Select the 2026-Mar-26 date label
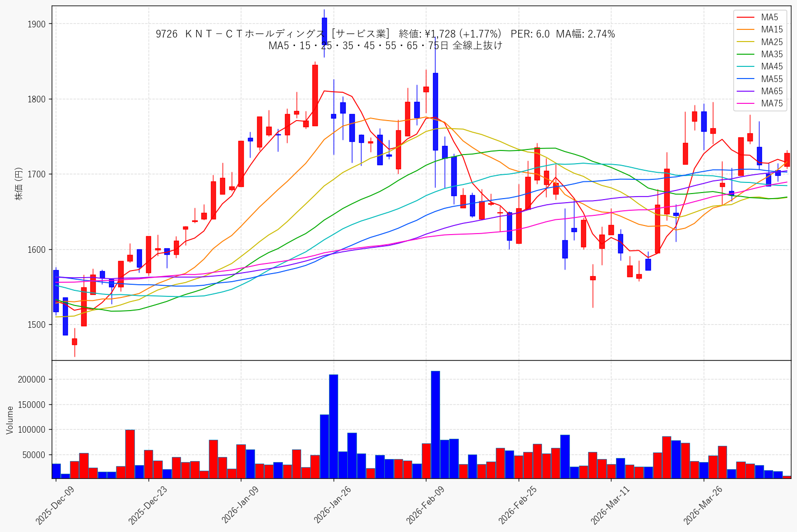 [703, 505]
